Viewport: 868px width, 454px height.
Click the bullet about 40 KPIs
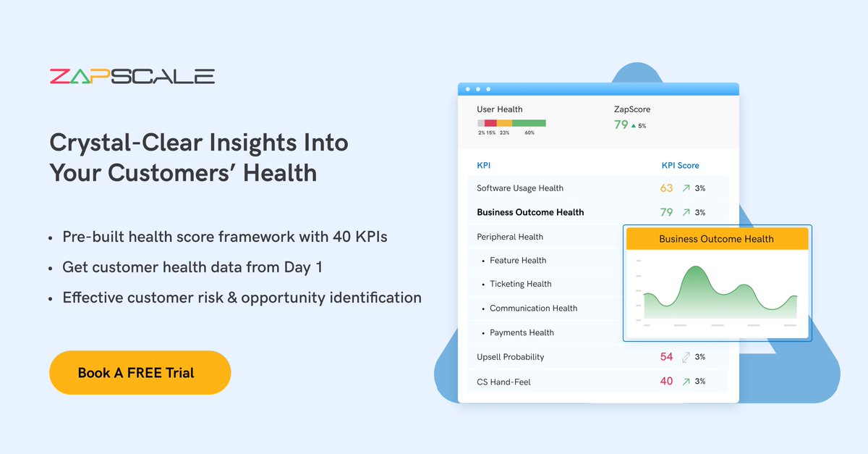coord(225,237)
